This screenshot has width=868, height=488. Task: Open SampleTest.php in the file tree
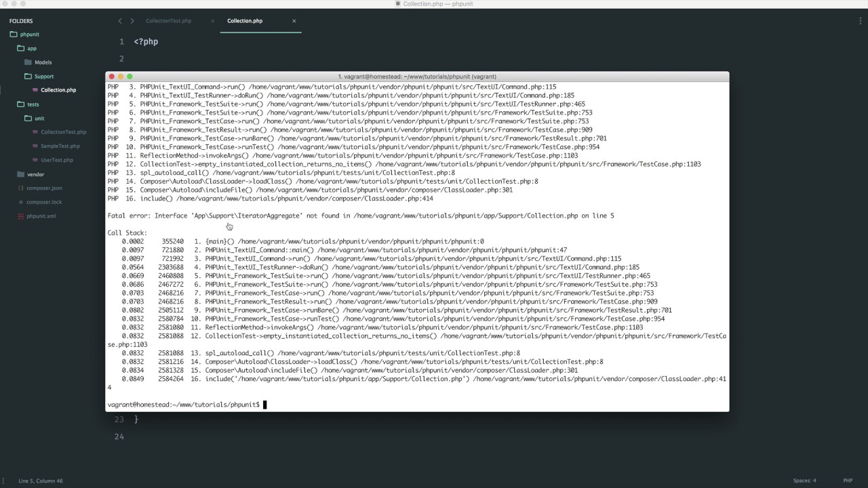click(x=60, y=146)
